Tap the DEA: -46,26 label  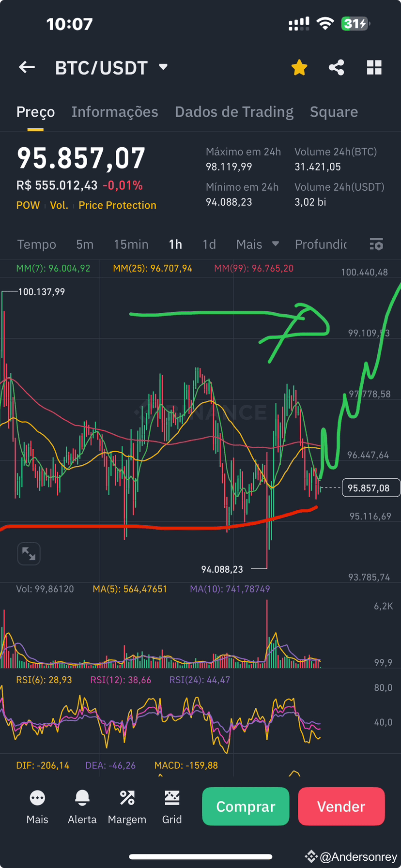tap(110, 765)
